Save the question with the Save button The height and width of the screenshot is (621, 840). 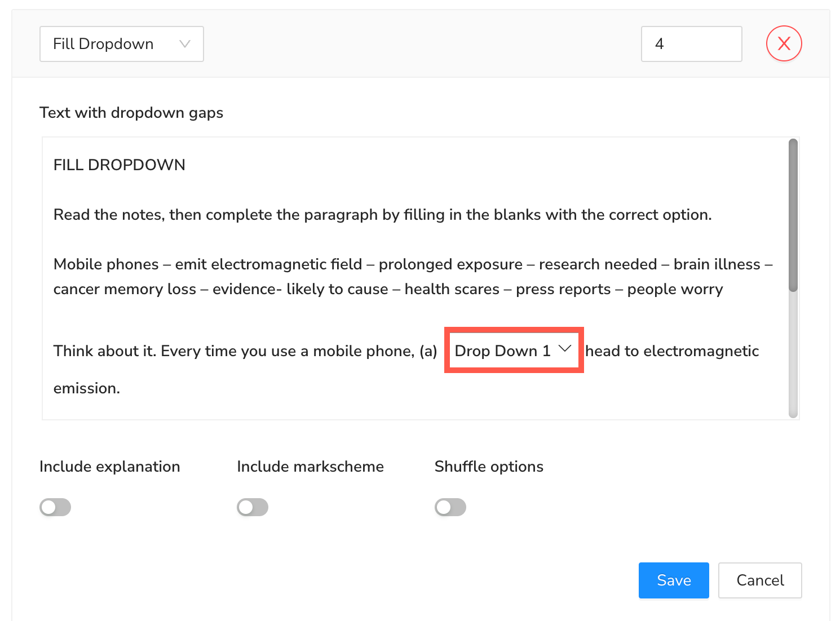[673, 580]
